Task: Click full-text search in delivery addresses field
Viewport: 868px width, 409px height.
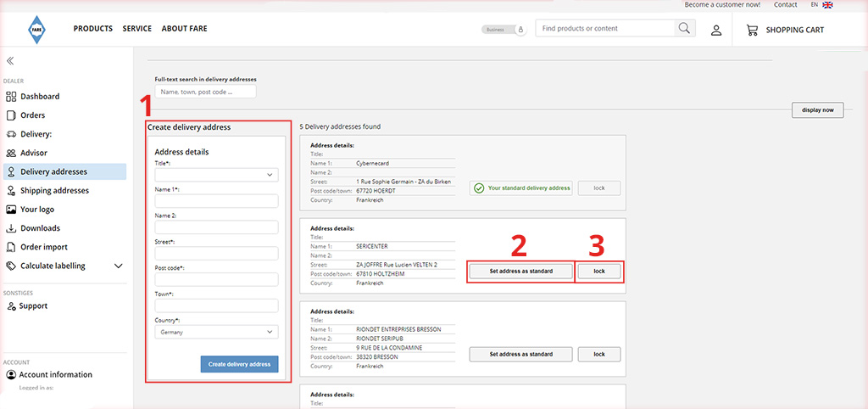Action: point(205,92)
